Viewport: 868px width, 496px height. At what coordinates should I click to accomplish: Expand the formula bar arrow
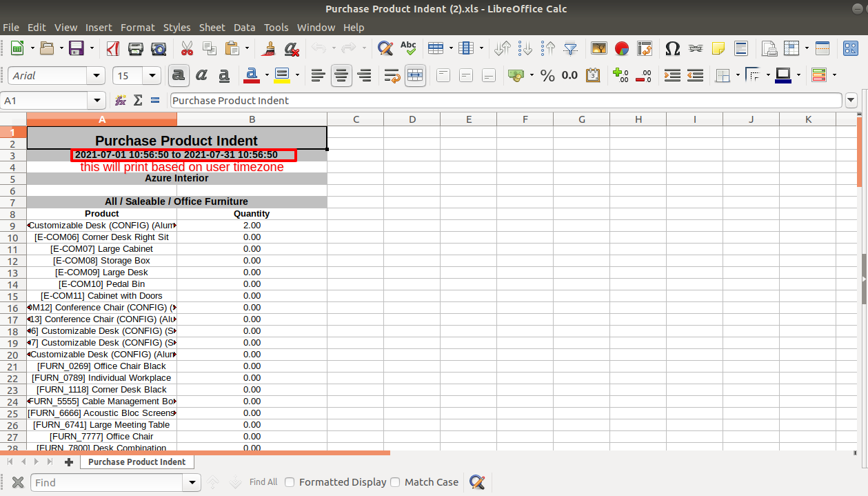coord(851,100)
